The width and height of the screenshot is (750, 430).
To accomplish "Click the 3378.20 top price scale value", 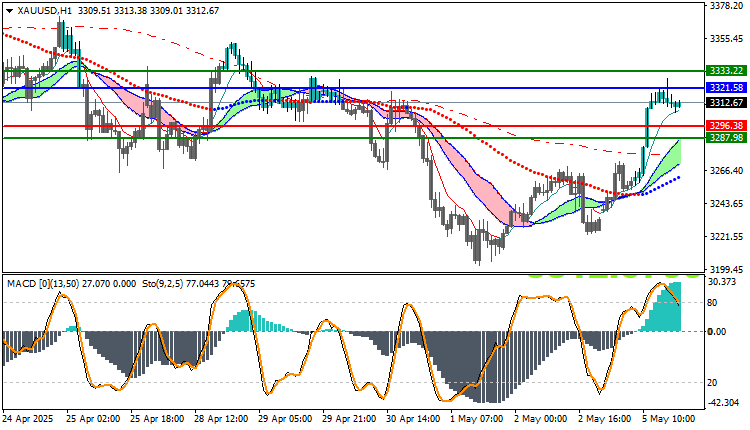I will [726, 5].
